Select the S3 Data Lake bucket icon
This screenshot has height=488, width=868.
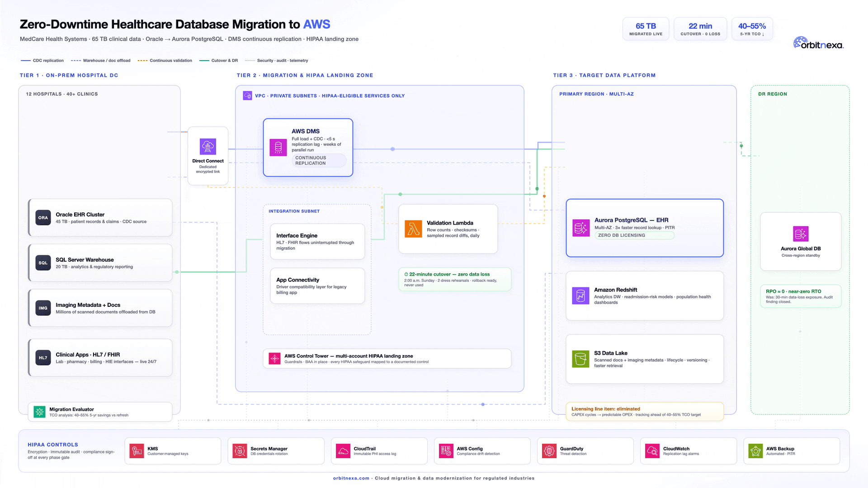(x=580, y=359)
